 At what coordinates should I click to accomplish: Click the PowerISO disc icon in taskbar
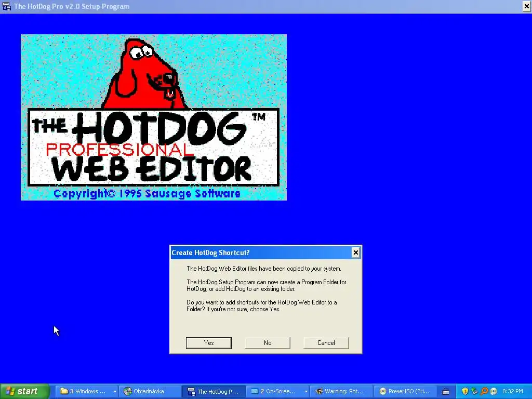[x=383, y=391]
